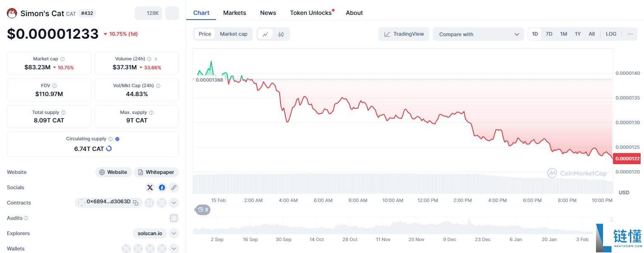The width and height of the screenshot is (644, 253).
Task: Open the Compare with dropdown
Action: tap(479, 34)
